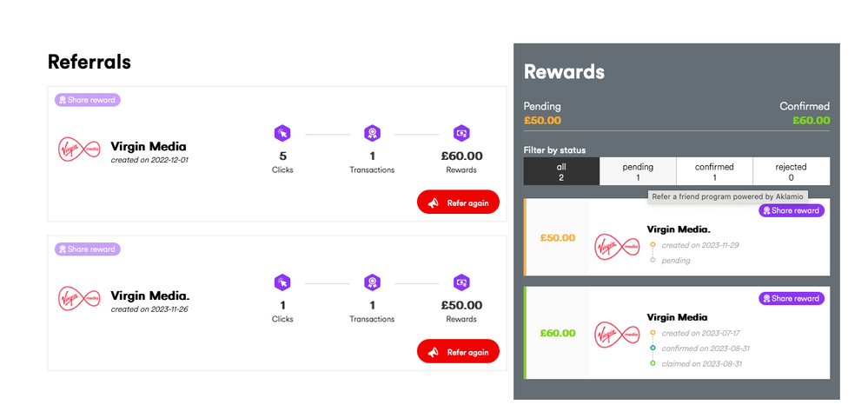Click the Rewards money icon above £50.00 referral
Viewport: 868px width, 405px height.
[x=461, y=282]
